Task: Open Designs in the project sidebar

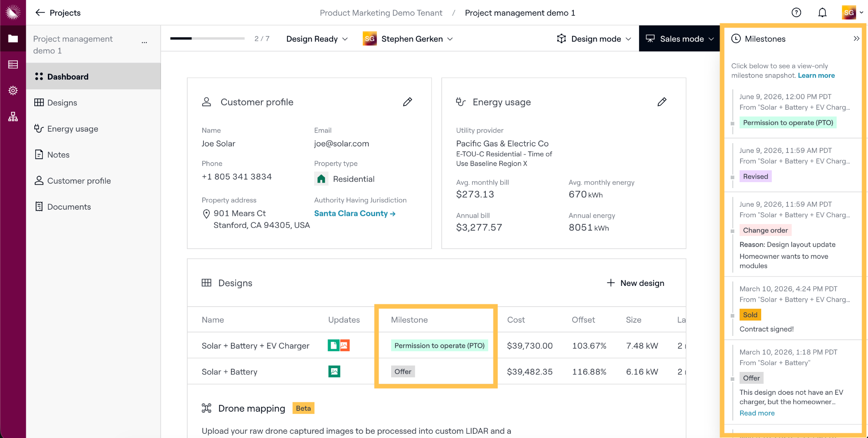Action: 93,103
